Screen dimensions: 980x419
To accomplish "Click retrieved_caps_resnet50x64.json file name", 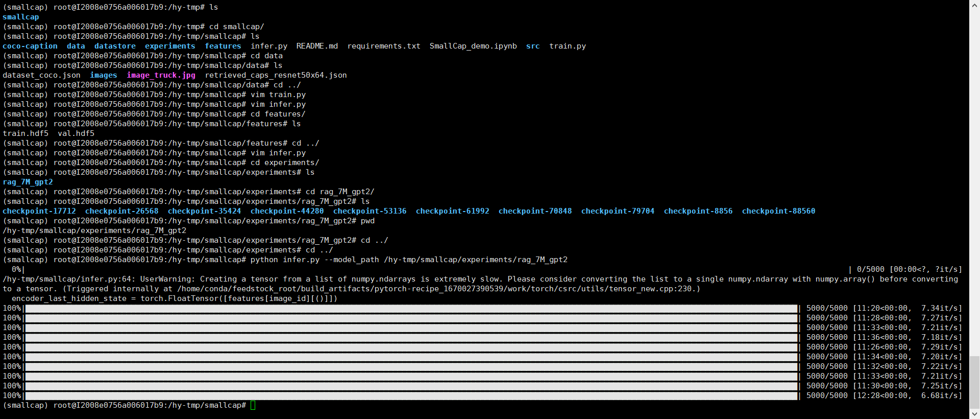I will pyautogui.click(x=276, y=75).
